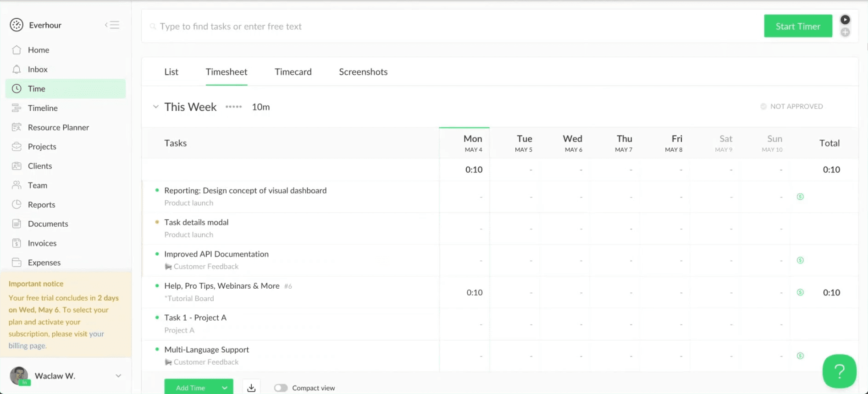This screenshot has width=868, height=394.
Task: Open Task 1 - Project A task
Action: pyautogui.click(x=195, y=317)
